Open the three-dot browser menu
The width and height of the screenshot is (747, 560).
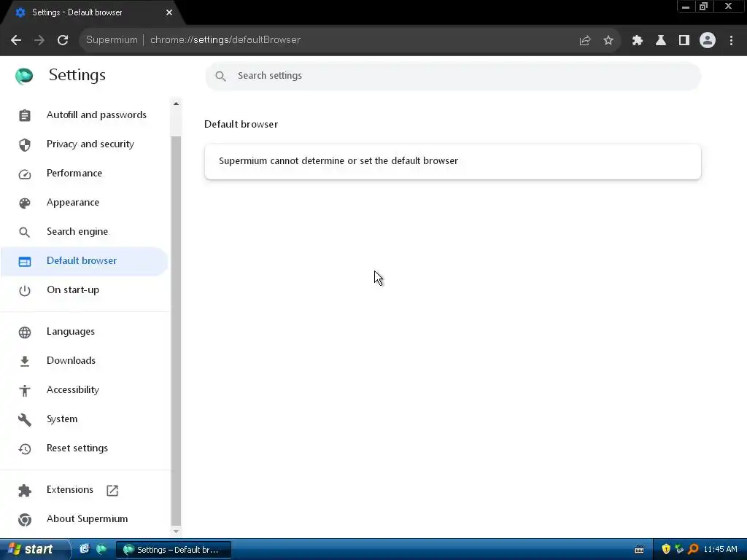tap(731, 40)
